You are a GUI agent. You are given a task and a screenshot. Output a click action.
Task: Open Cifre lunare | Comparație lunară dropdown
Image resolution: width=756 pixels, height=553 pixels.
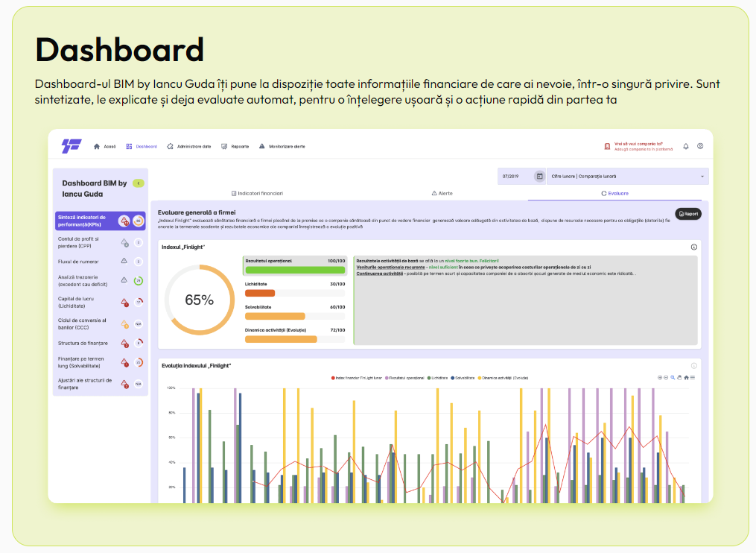point(627,176)
